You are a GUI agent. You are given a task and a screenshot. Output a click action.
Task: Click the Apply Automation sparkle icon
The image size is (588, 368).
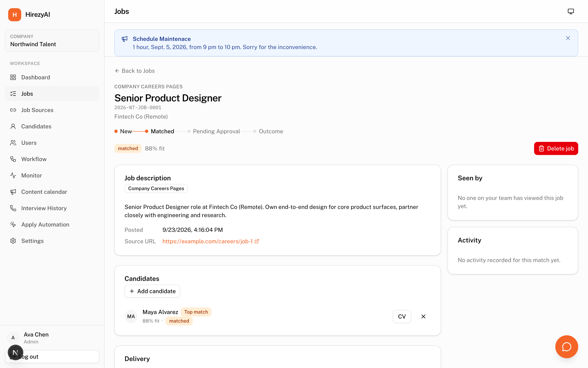click(13, 224)
